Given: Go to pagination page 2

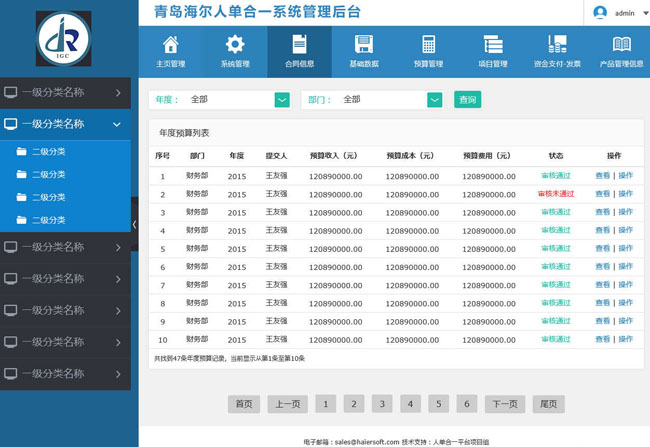Looking at the screenshot, I should tap(354, 404).
